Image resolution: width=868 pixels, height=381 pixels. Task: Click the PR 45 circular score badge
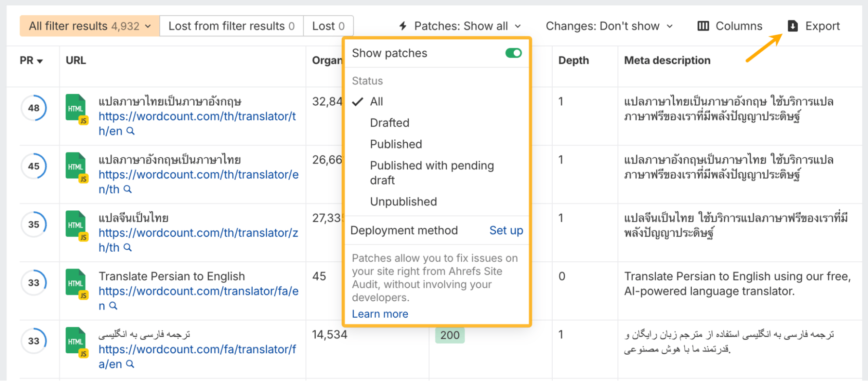(x=34, y=166)
